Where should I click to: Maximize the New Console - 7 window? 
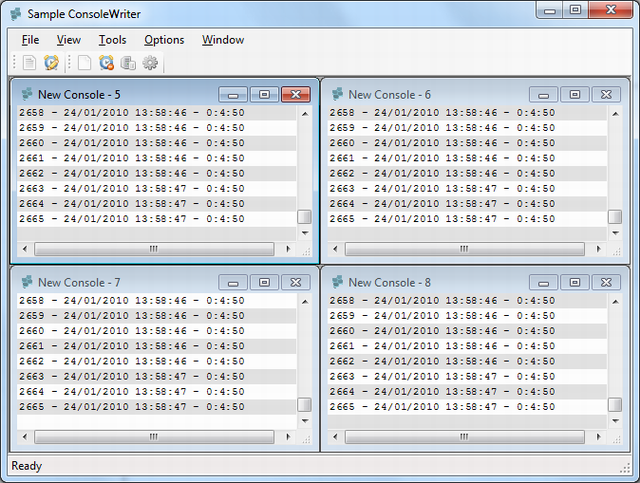264,283
